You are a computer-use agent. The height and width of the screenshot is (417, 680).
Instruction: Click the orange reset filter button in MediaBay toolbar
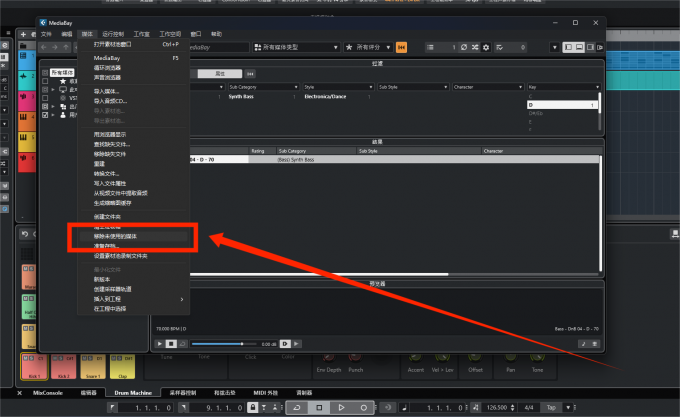(x=401, y=47)
